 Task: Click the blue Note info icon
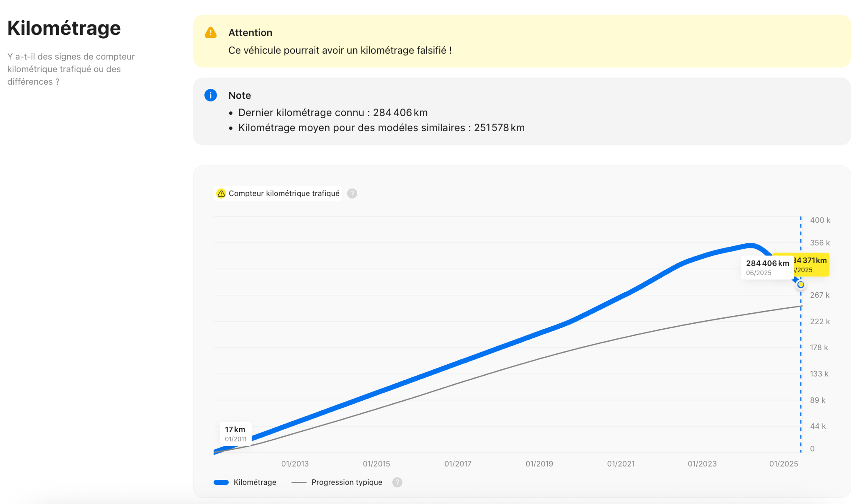210,95
